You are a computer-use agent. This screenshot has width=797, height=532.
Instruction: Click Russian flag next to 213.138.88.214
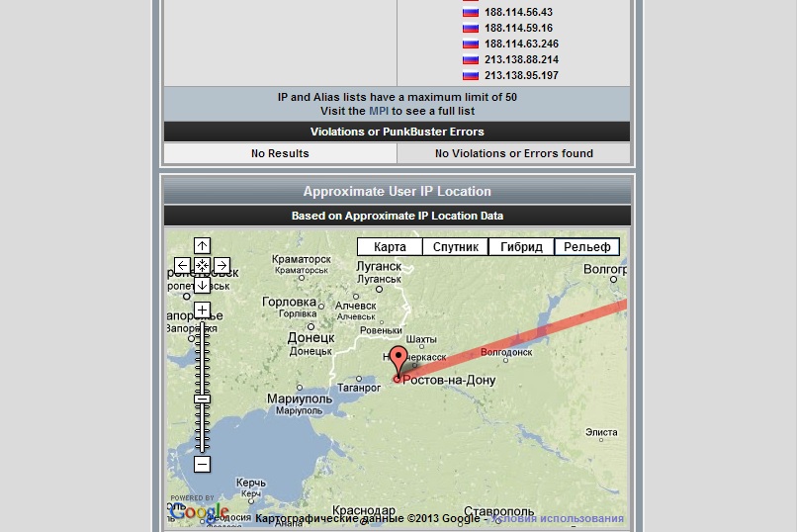pyautogui.click(x=470, y=59)
